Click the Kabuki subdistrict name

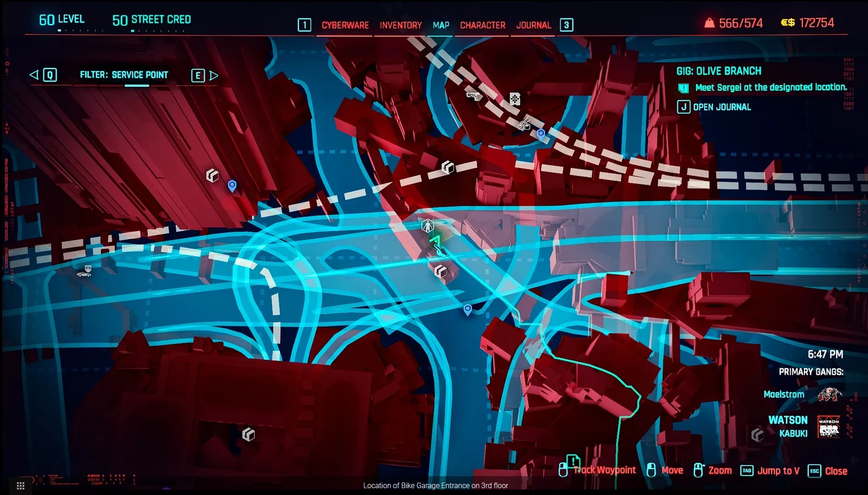coord(793,433)
